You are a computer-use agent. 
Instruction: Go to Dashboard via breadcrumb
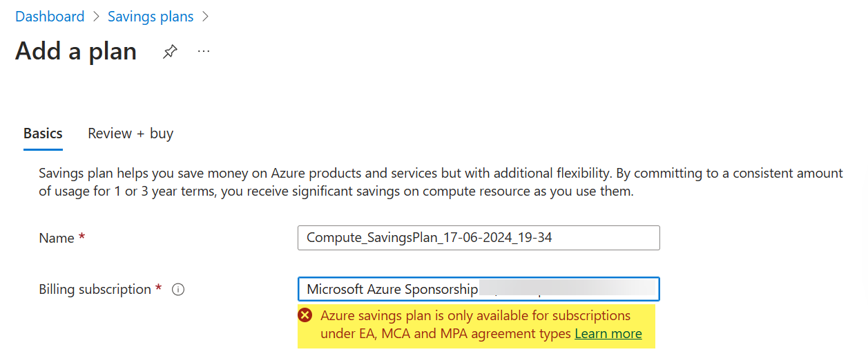50,17
